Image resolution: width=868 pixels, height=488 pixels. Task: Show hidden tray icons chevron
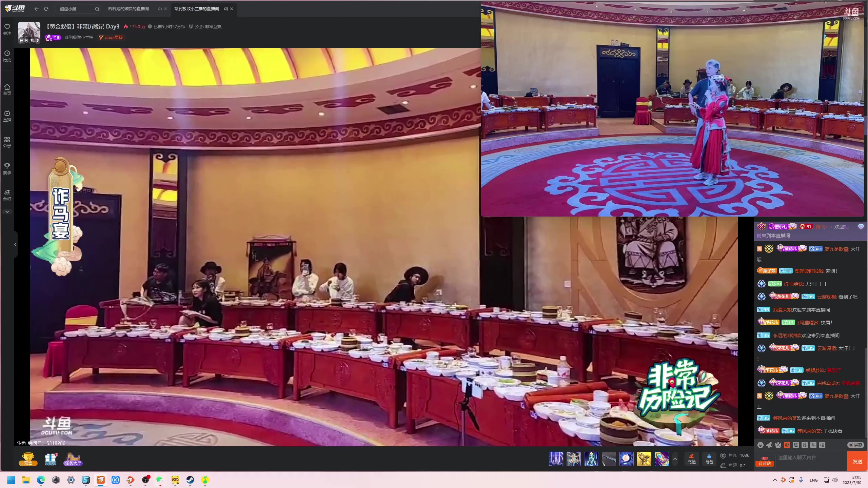775,480
